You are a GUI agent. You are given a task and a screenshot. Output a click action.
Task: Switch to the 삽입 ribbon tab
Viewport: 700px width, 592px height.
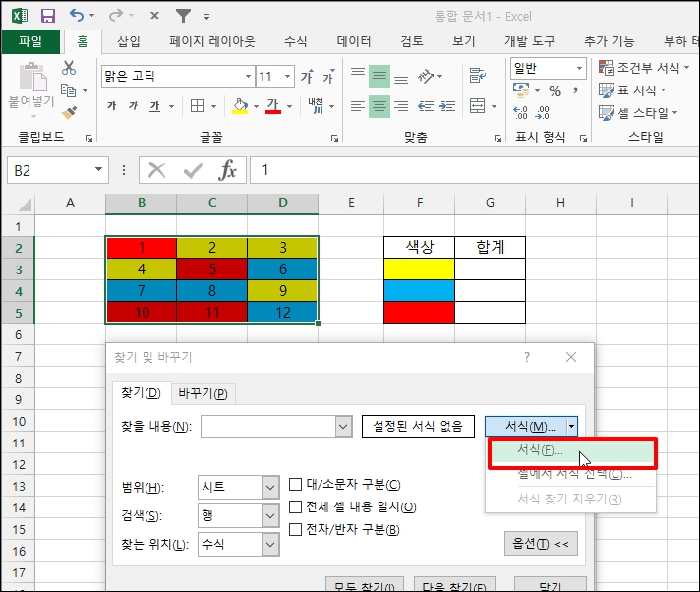(x=129, y=41)
